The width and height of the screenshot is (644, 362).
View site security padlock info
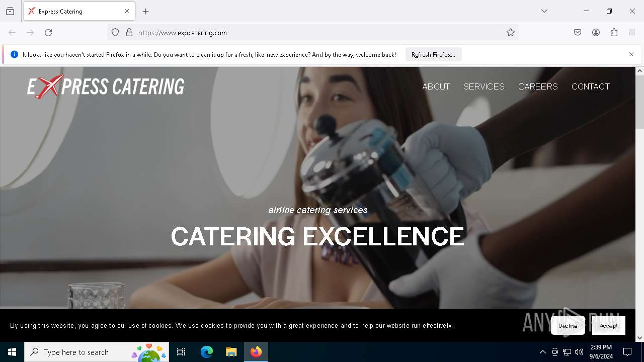[x=129, y=33]
